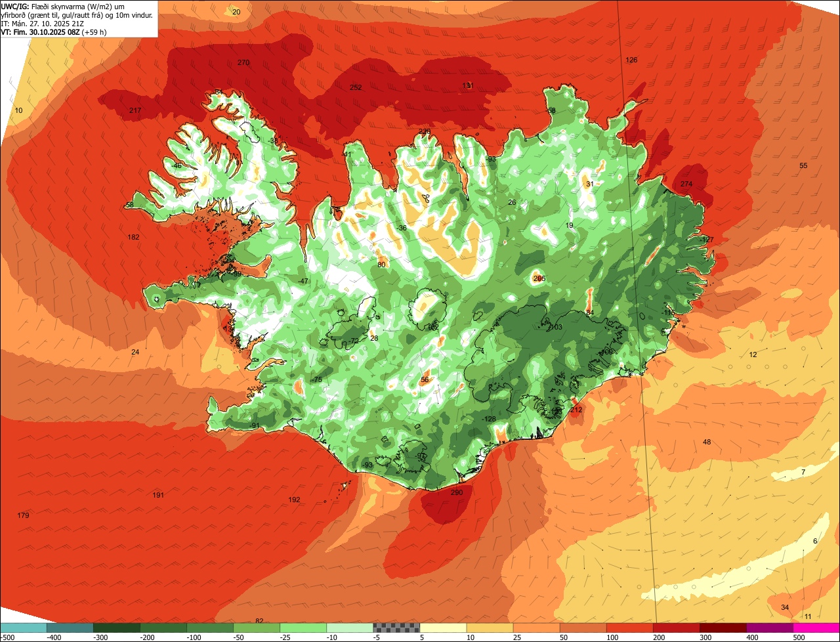This screenshot has width=840, height=642.
Task: Click the -127 value on the east coast
Action: (706, 240)
